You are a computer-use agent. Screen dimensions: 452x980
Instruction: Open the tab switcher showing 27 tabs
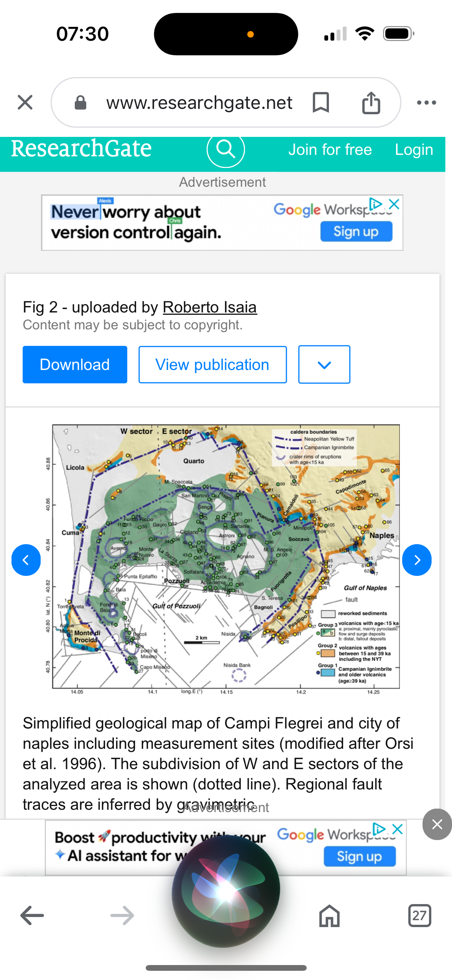tap(419, 915)
